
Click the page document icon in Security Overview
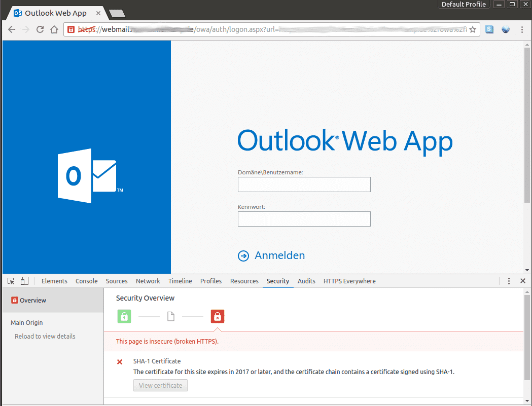tap(171, 316)
